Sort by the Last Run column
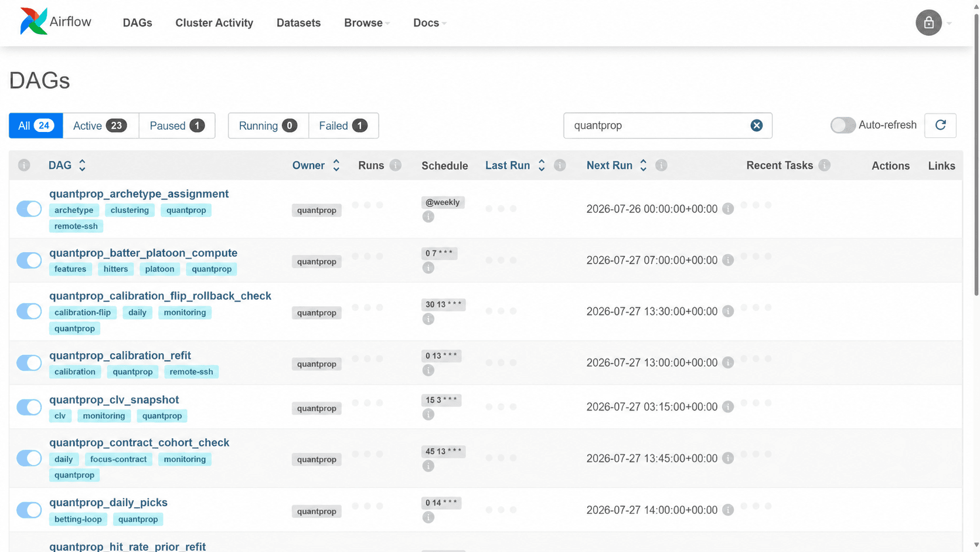Screen dimensions: 980x552 click(515, 165)
